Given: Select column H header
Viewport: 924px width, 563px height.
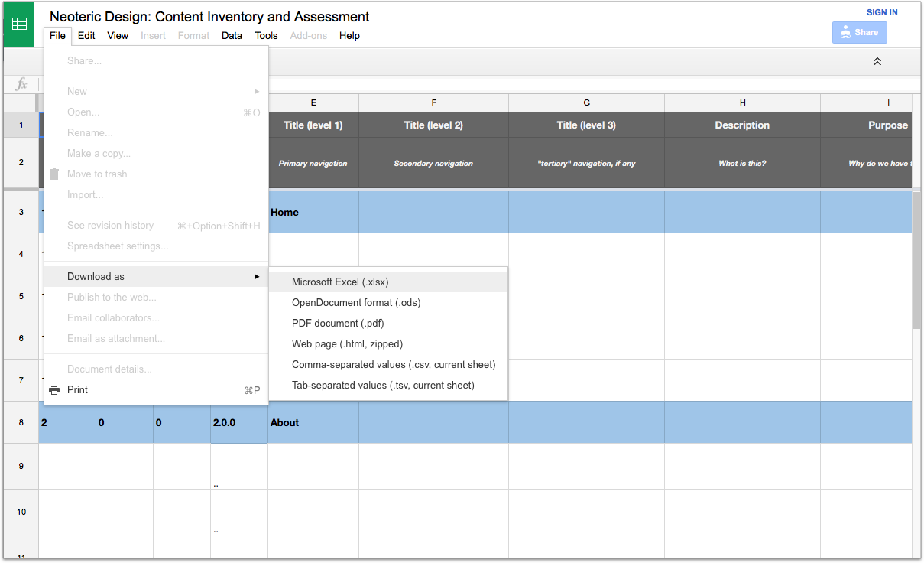Looking at the screenshot, I should [743, 103].
